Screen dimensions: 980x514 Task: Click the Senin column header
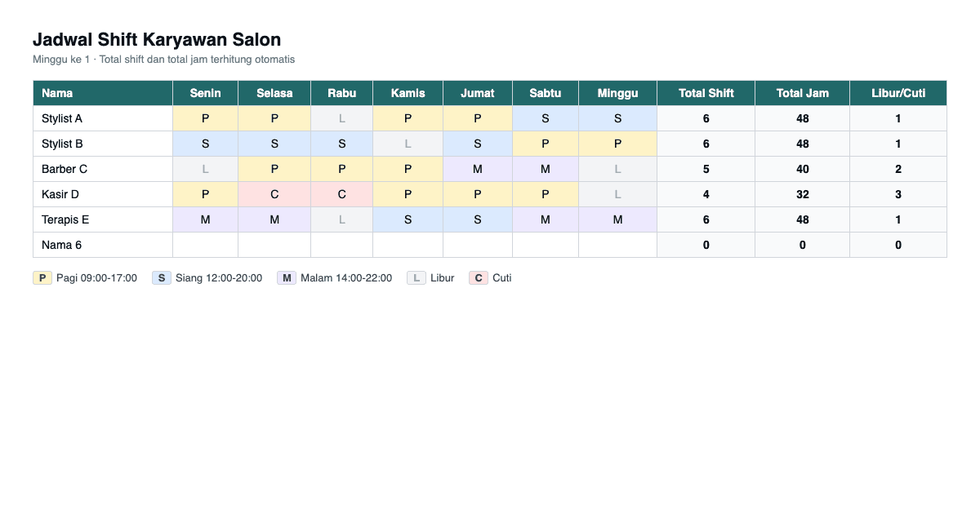[x=205, y=93]
